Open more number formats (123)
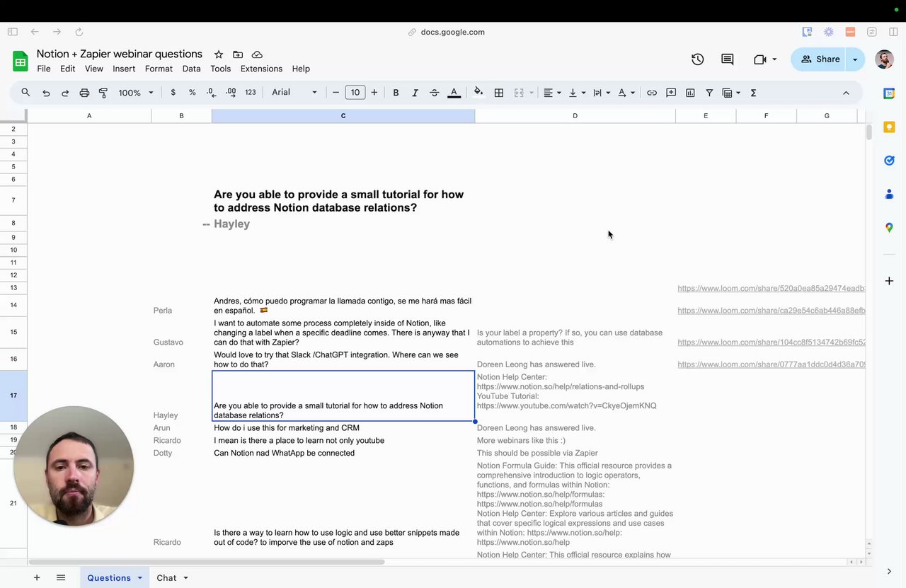This screenshot has width=906, height=588. [250, 93]
